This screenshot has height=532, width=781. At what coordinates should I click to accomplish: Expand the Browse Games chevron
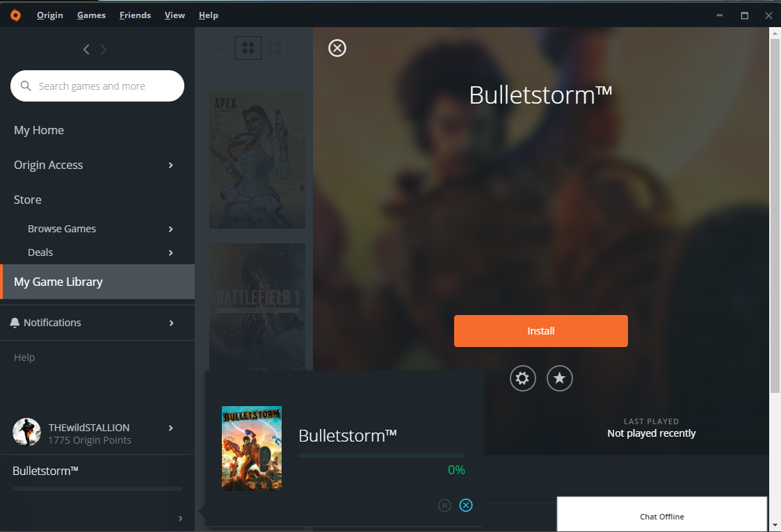coord(171,229)
